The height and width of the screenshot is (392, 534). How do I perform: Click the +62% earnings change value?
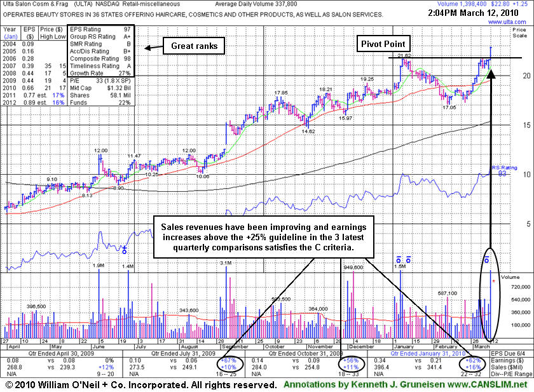(473, 360)
